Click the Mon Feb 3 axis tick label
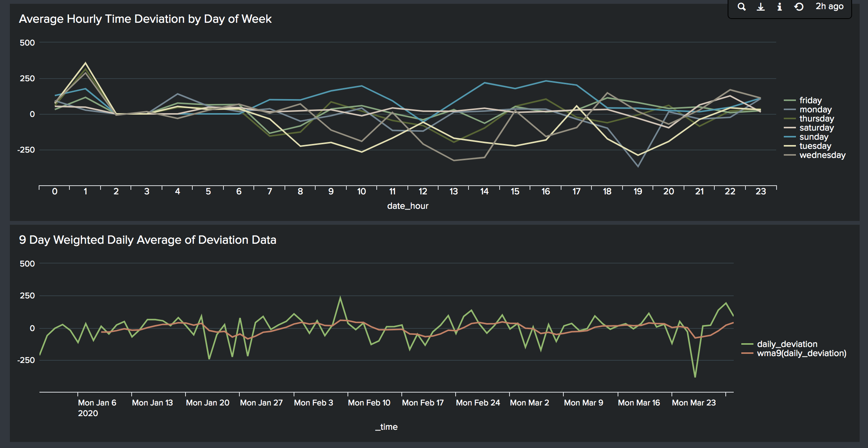868x448 pixels. [314, 402]
